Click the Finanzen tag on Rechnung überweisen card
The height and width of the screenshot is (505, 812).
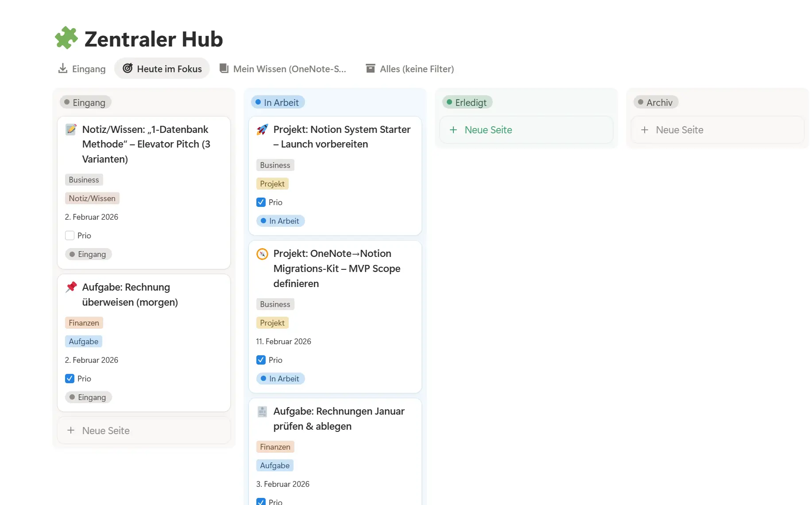pos(84,323)
